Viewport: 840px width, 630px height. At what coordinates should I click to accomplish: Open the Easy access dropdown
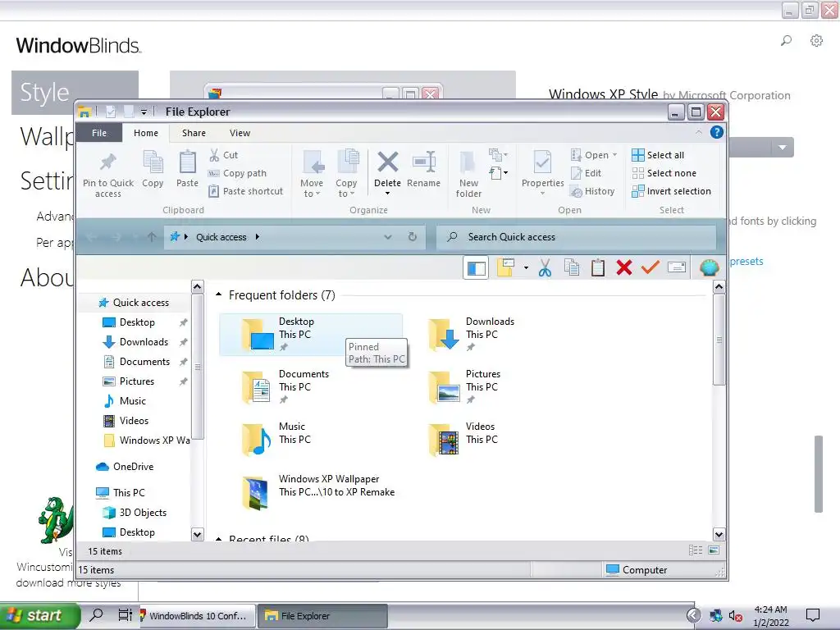pyautogui.click(x=498, y=173)
